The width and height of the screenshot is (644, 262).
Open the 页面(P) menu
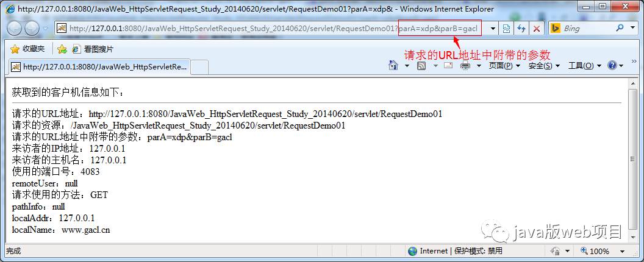(x=504, y=66)
